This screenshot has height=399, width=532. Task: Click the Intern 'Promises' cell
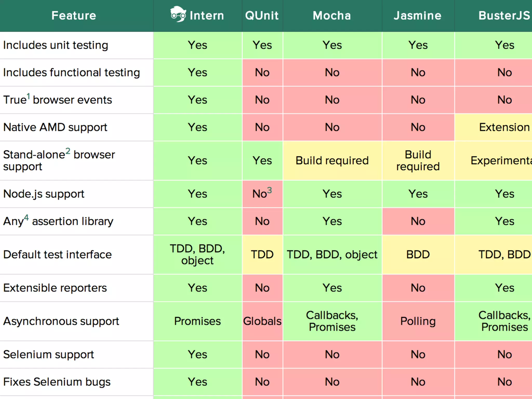coord(197,321)
